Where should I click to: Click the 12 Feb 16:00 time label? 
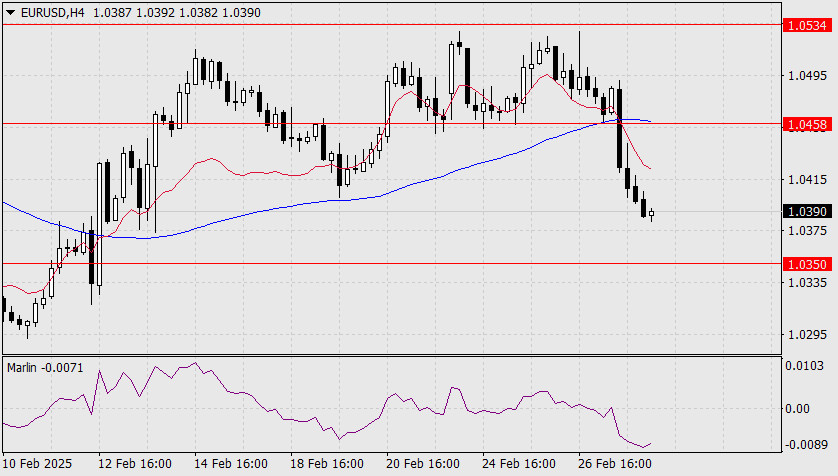pos(135,463)
